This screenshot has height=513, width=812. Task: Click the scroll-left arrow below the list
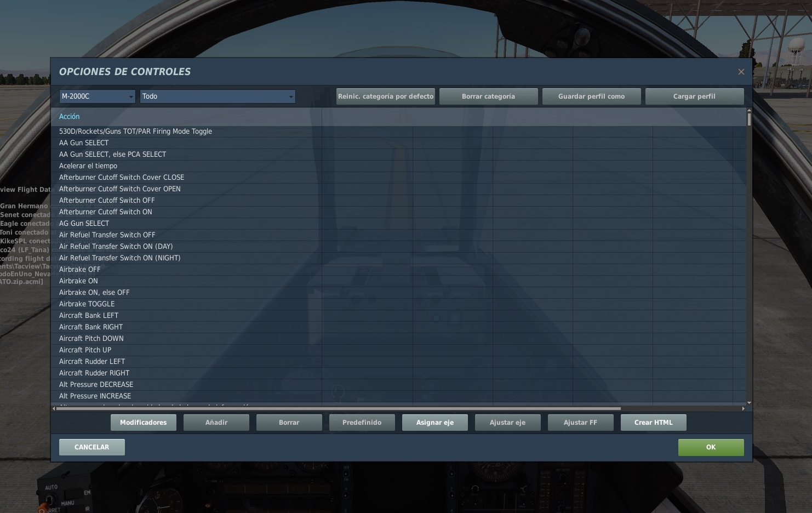click(54, 408)
